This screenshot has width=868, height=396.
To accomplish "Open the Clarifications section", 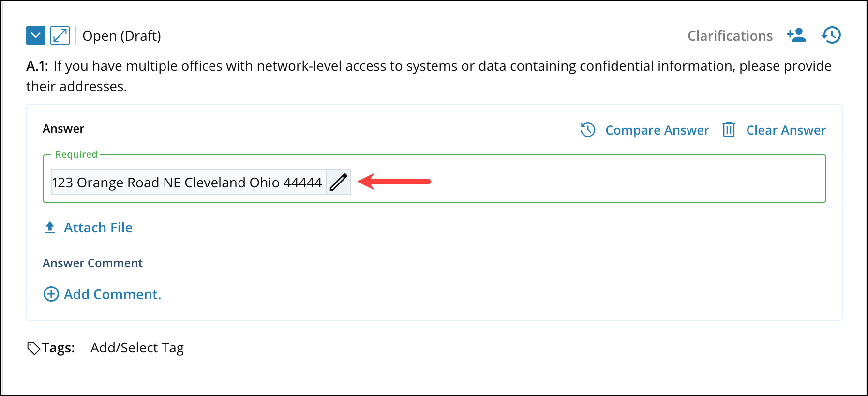I will [x=730, y=36].
